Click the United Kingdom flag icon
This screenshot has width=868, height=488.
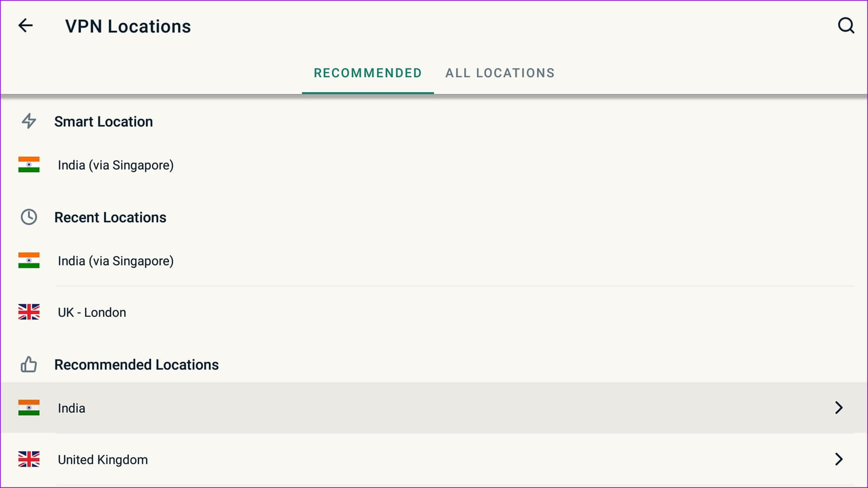29,459
